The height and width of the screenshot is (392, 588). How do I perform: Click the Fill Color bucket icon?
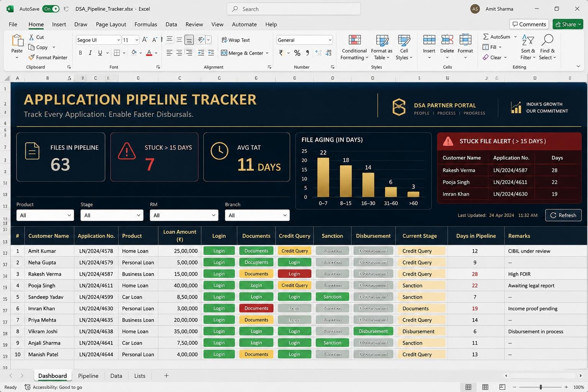pos(134,52)
